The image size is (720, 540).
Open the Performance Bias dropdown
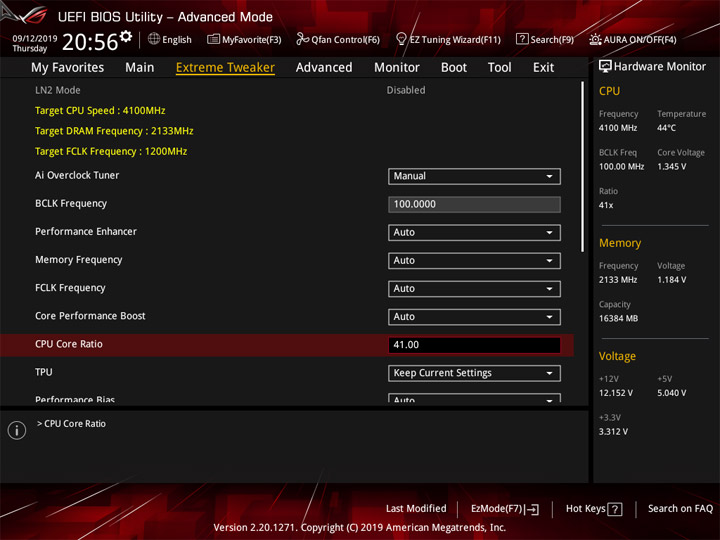[474, 398]
